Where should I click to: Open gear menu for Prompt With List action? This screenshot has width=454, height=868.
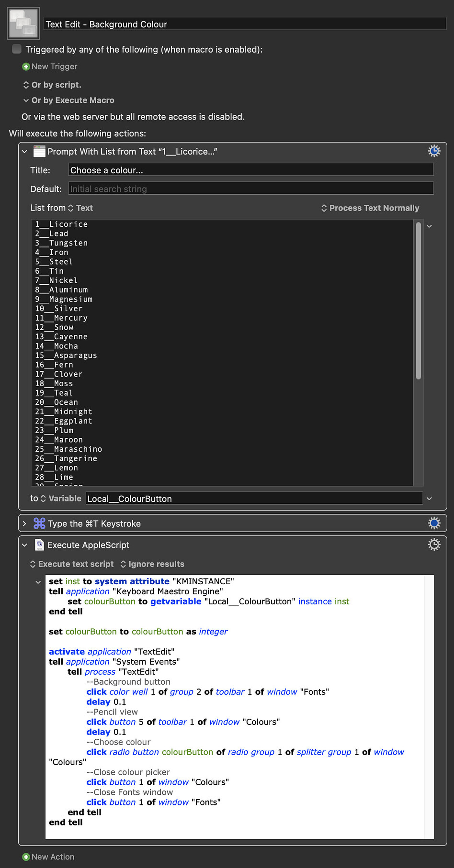434,151
